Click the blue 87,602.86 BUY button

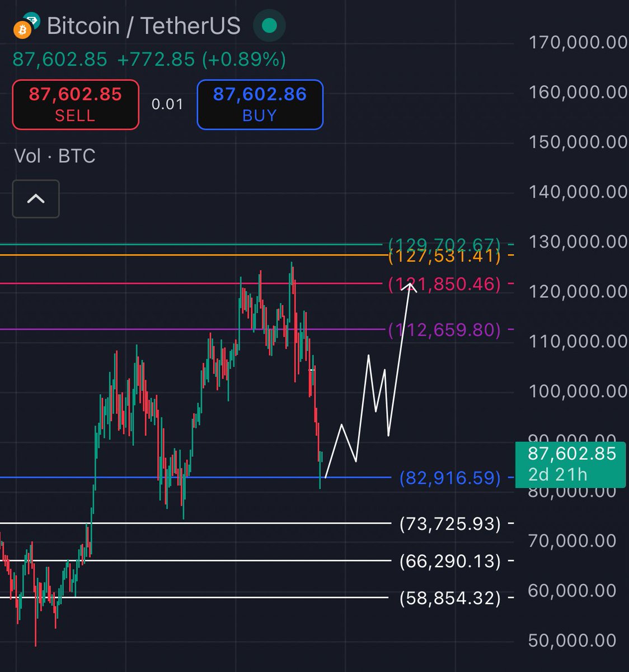260,105
